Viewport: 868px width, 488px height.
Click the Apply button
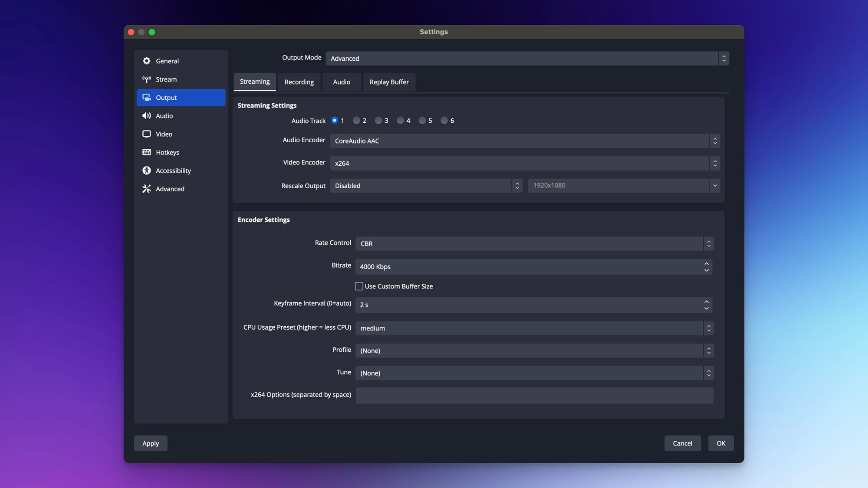click(x=150, y=443)
